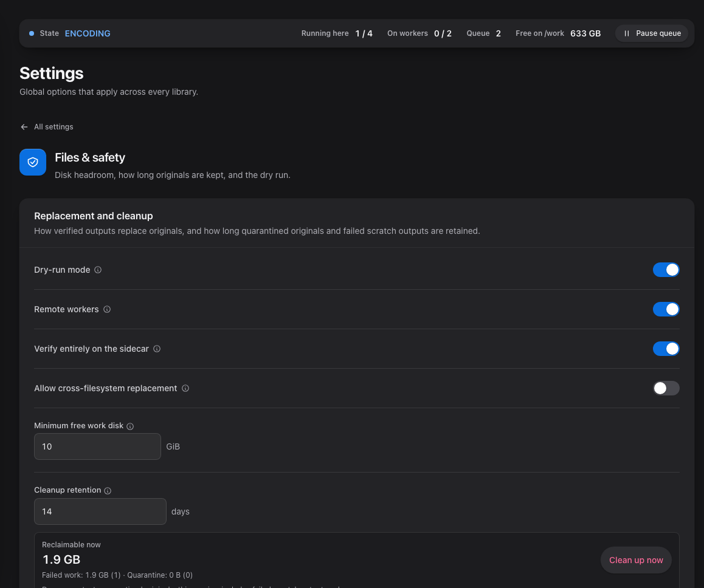Toggle Verify entirely on the sidecar off
The image size is (704, 588).
click(666, 349)
